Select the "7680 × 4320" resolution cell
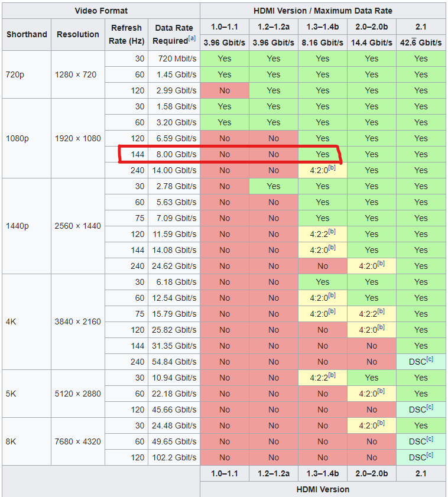The width and height of the screenshot is (448, 497). (x=78, y=441)
